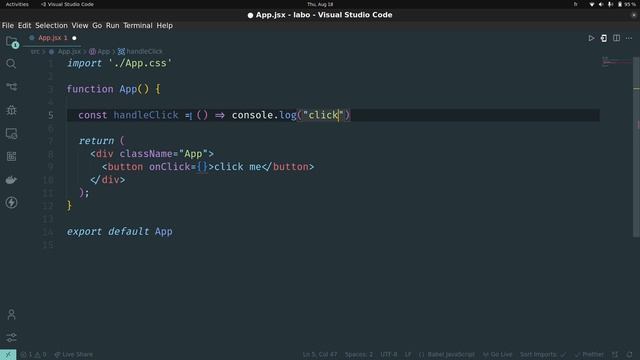The height and width of the screenshot is (360, 640).
Task: Open the Manage settings icon
Action: (11, 337)
